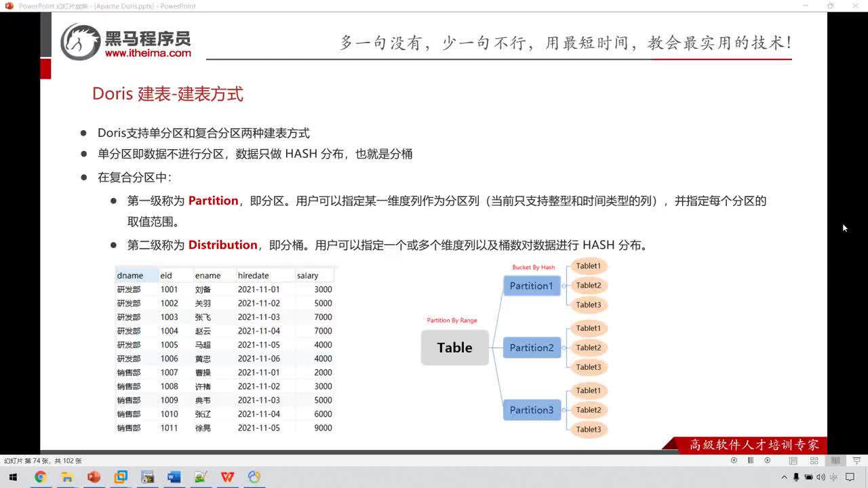Open the green picture editor icon in taskbar

tap(201, 477)
